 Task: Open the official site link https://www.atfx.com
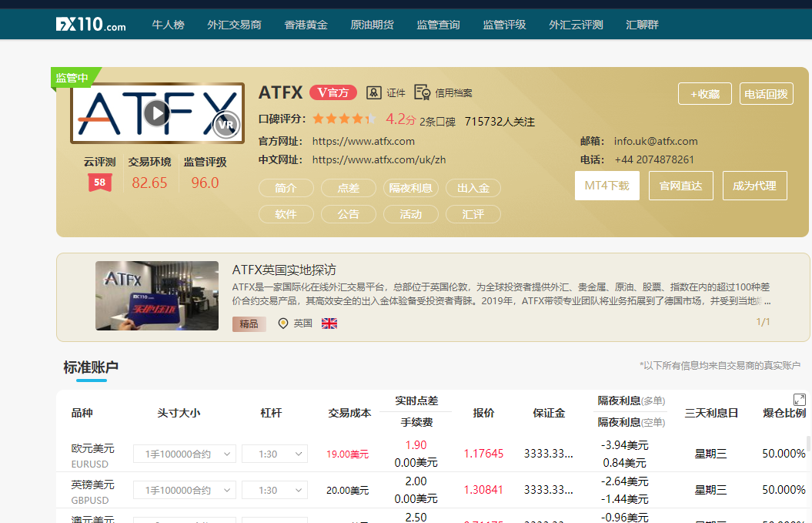(363, 142)
